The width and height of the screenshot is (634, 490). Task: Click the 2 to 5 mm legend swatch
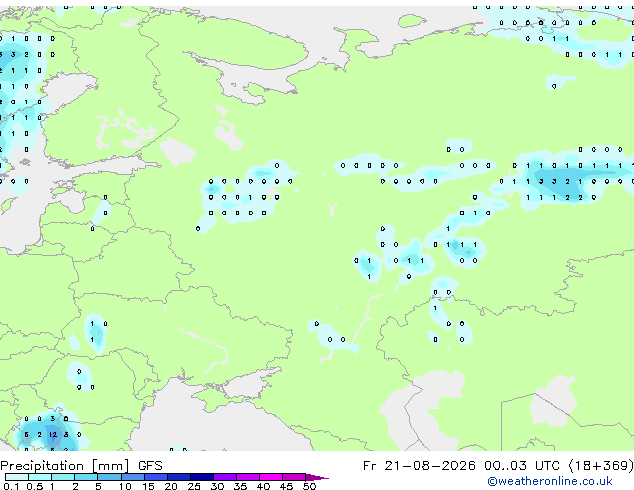pos(86,477)
